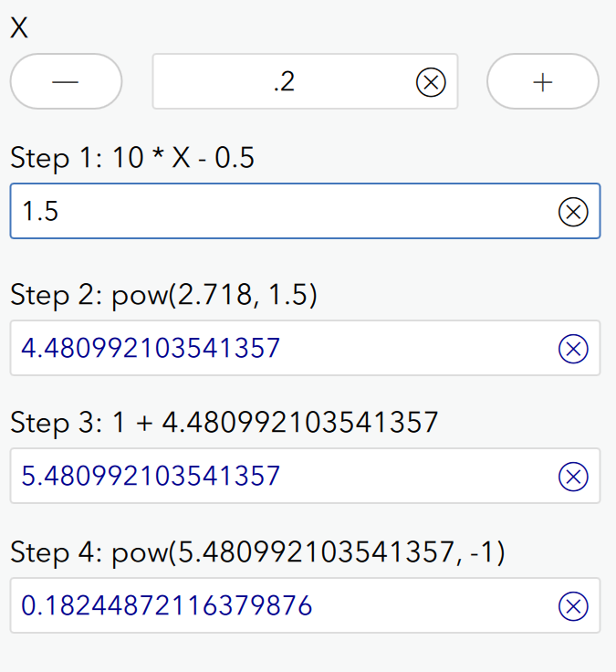The image size is (616, 672).
Task: Click the minus decrement button for X
Action: [66, 82]
